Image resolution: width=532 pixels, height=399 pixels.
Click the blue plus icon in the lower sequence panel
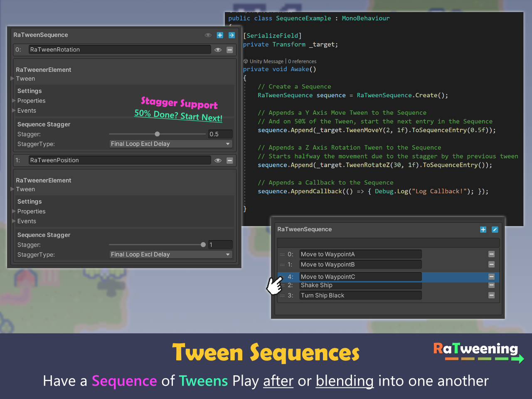coord(483,230)
